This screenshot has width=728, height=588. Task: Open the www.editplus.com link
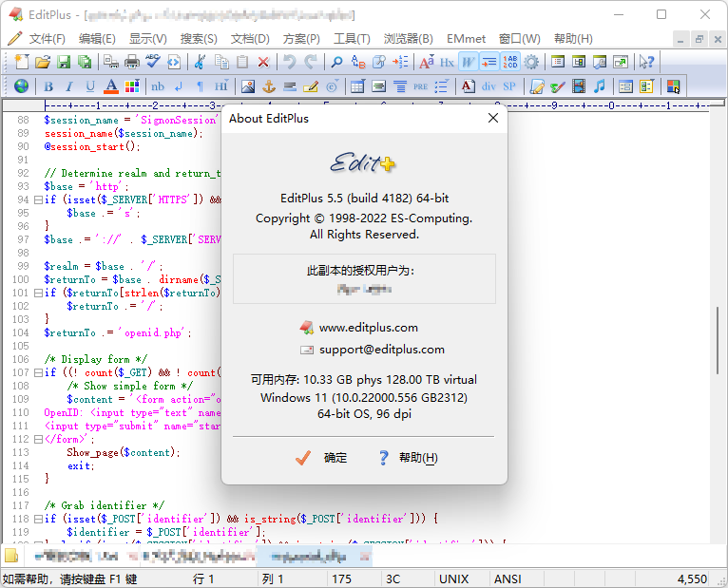click(x=368, y=328)
